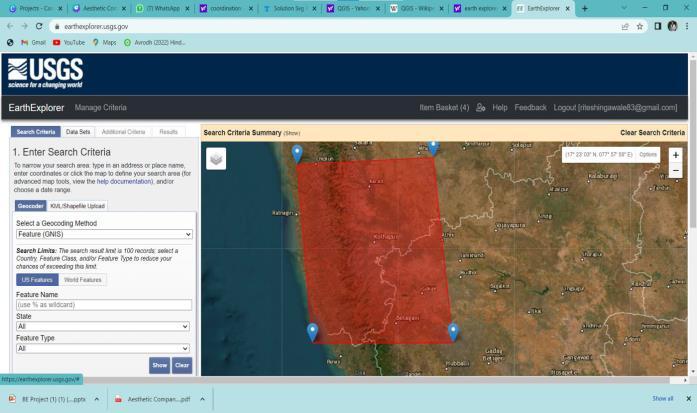
Task: Open the Search Criteria tab
Action: 36,132
